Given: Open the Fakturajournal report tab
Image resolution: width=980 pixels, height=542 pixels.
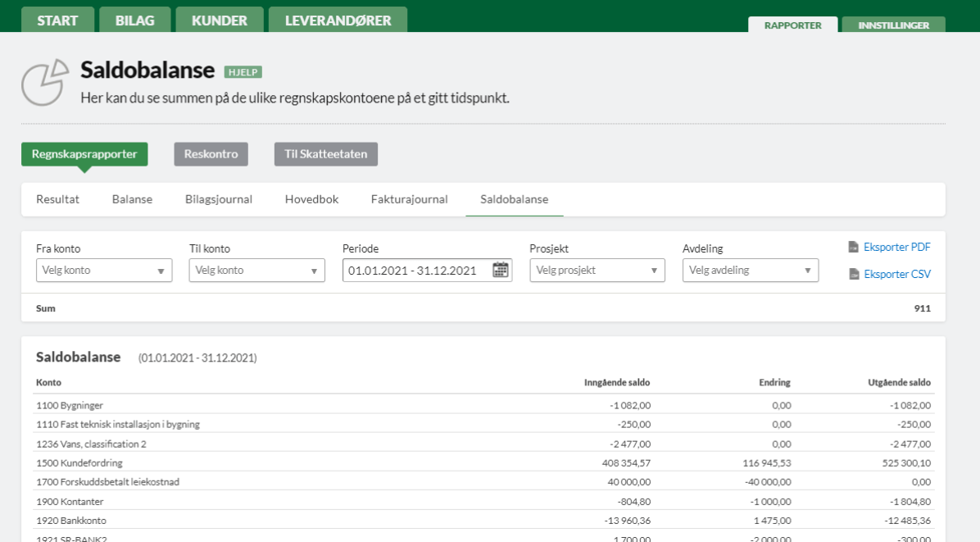Looking at the screenshot, I should [410, 199].
